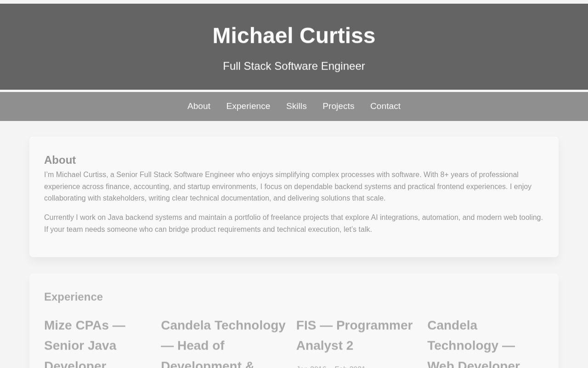Click the Full Stack Software Engineer subtitle

tap(294, 66)
